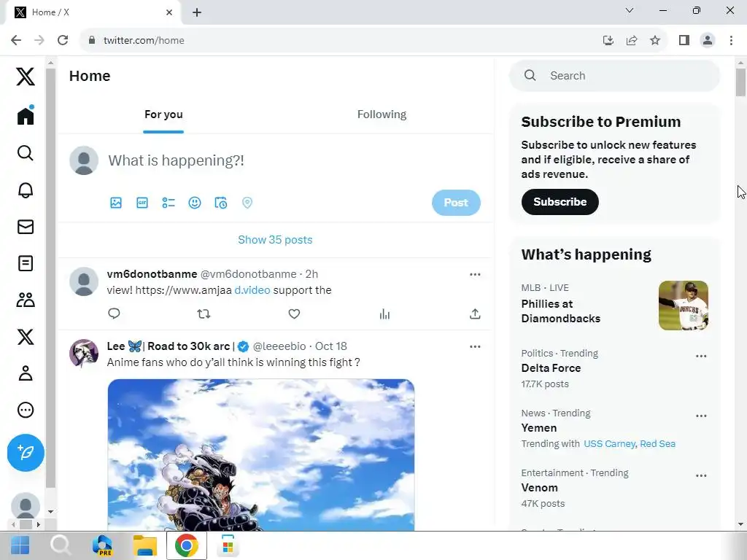Open Messages envelope icon
Image resolution: width=747 pixels, height=560 pixels.
point(26,227)
